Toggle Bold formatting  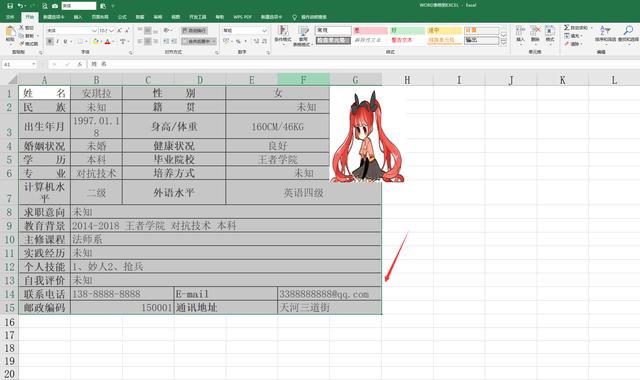click(50, 41)
